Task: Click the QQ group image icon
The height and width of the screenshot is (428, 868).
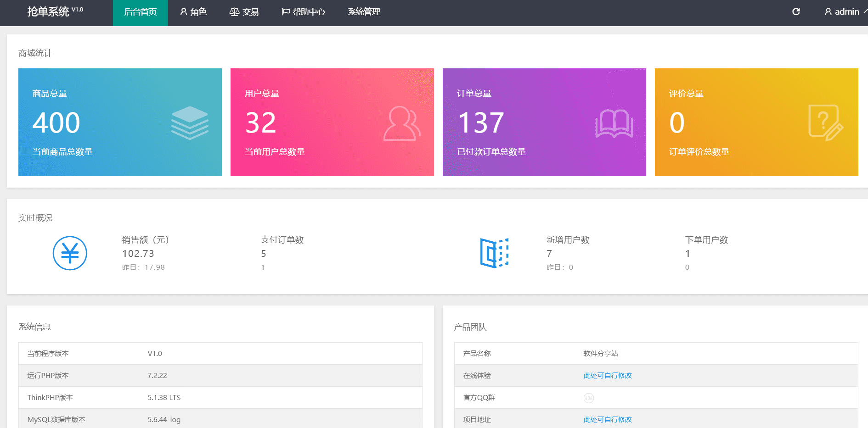Action: click(x=588, y=398)
